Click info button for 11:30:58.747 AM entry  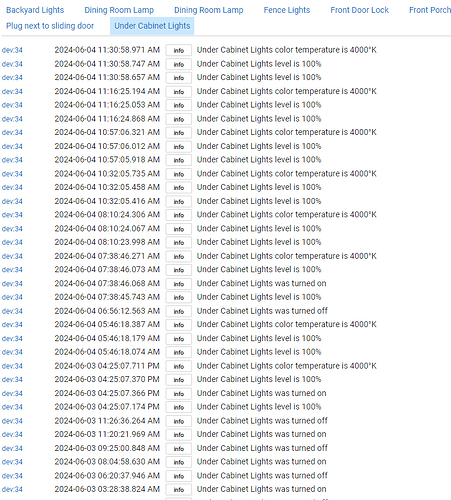[179, 64]
